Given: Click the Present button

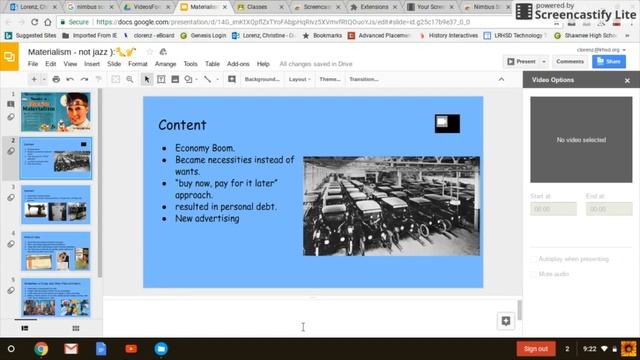Looking at the screenshot, I should 522,62.
